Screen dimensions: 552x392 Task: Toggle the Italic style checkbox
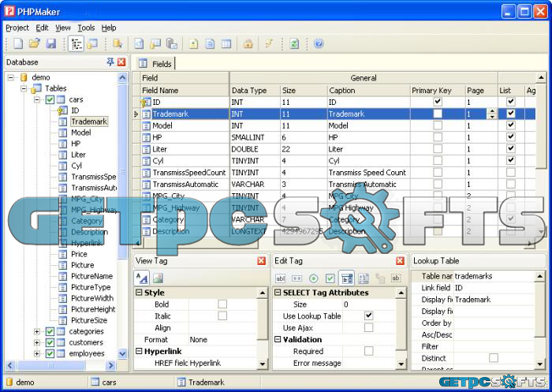(222, 315)
